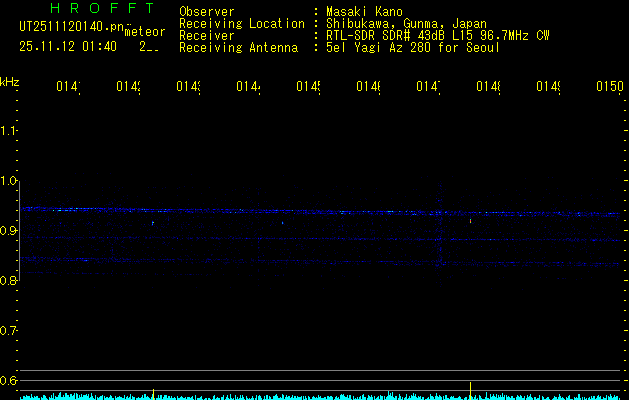The image size is (629, 400).
Task: Click the 25.11.12 01:40 timestamp
Action: (68, 46)
